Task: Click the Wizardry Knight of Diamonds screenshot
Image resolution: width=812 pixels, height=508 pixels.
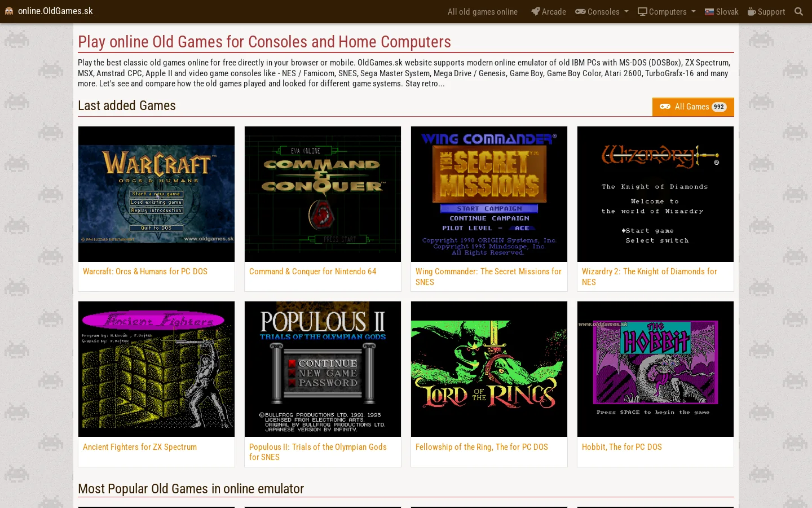Action: click(655, 194)
